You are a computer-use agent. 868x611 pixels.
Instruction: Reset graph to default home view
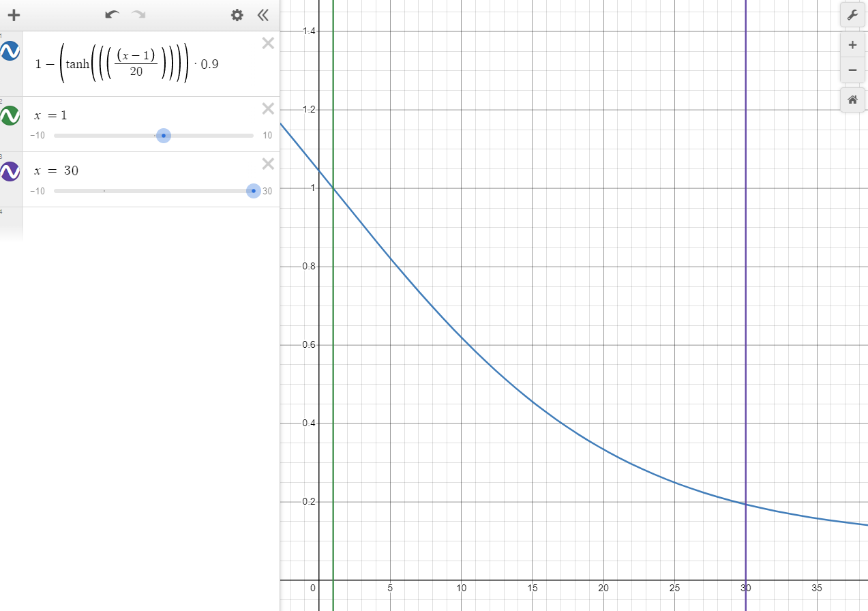tap(852, 100)
